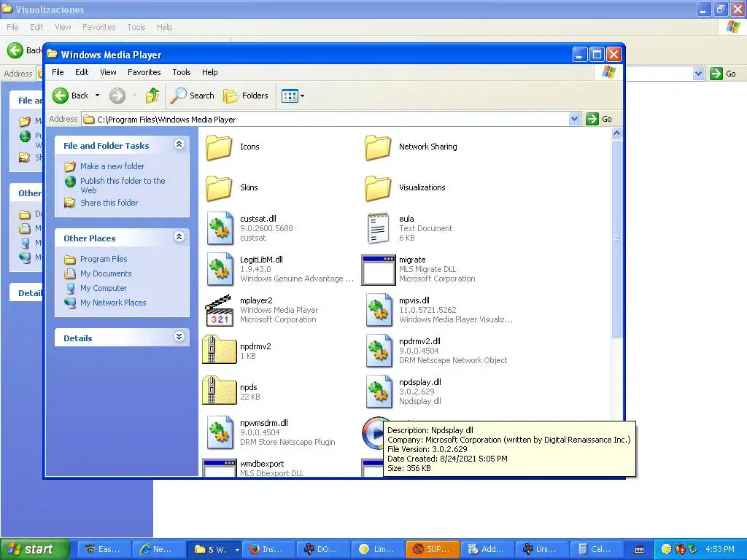Open the 5 W... grouped taskbar button
This screenshot has width=747, height=560.
tap(214, 549)
